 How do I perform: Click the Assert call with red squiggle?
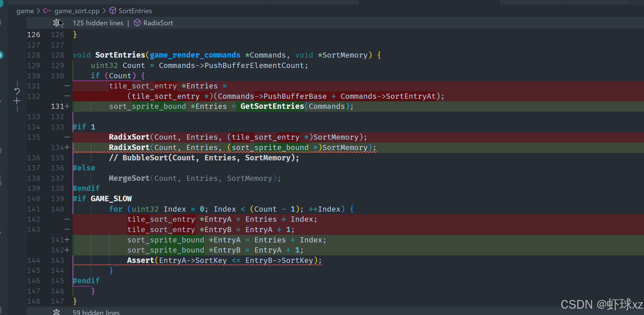140,260
